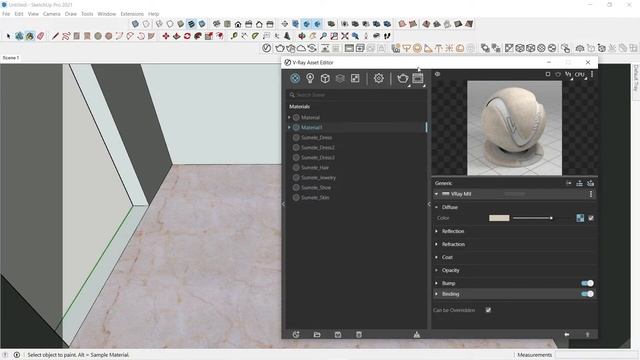Select the Zoom magnifier tool
The height and width of the screenshot is (360, 640).
[323, 36]
